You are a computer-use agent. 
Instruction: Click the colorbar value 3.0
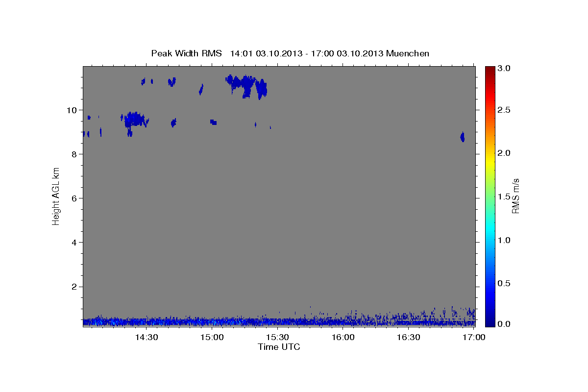point(504,69)
